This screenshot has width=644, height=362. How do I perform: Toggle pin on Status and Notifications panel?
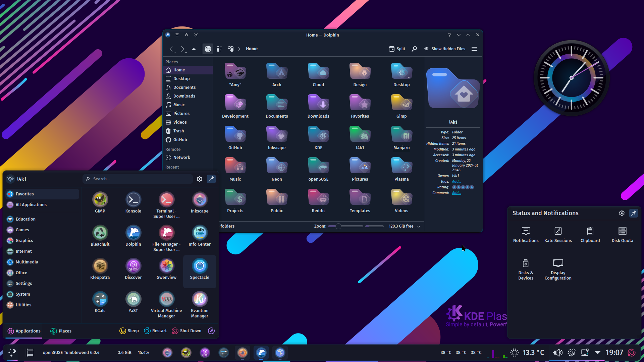click(634, 213)
